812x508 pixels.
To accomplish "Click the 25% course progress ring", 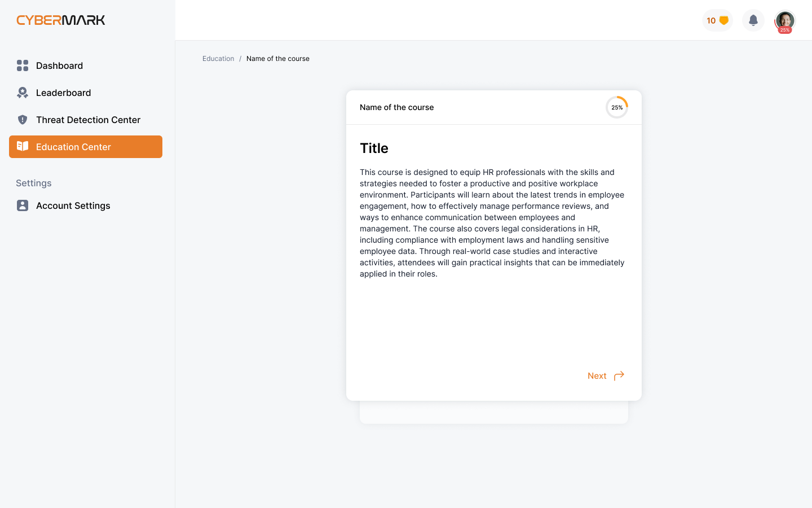I will coord(617,107).
